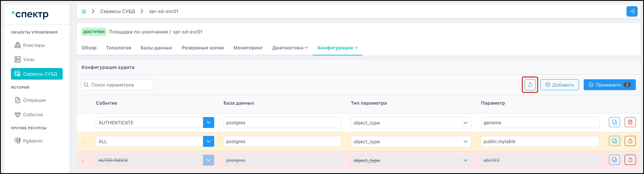This screenshot has width=644, height=174.
Task: Open Кластеры in the sidebar
Action: click(34, 45)
